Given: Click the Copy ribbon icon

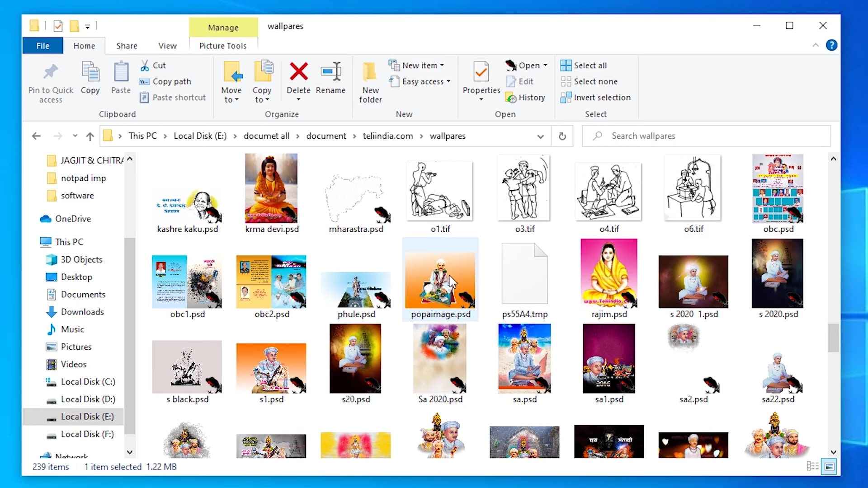Looking at the screenshot, I should [90, 72].
